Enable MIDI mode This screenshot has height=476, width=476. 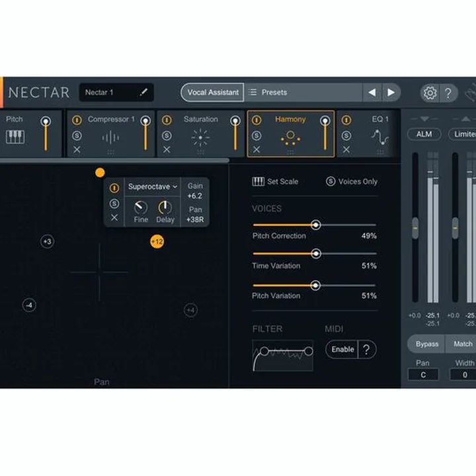coord(342,350)
